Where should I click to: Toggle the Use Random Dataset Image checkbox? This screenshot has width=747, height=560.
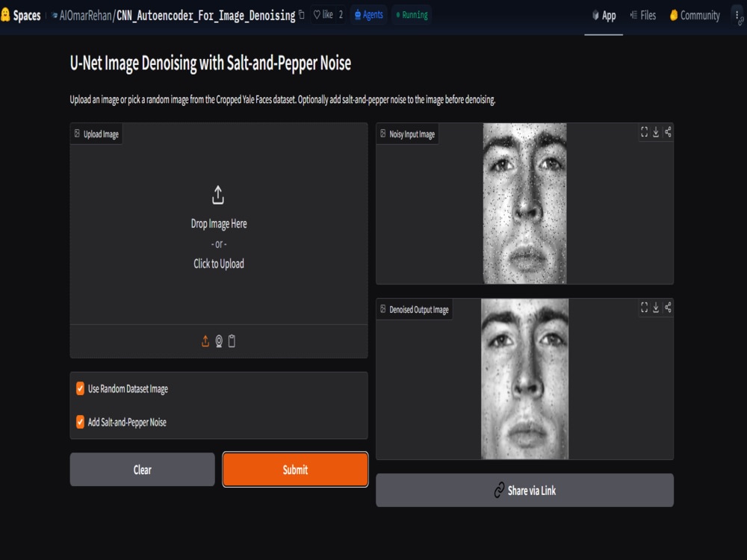[x=80, y=388]
